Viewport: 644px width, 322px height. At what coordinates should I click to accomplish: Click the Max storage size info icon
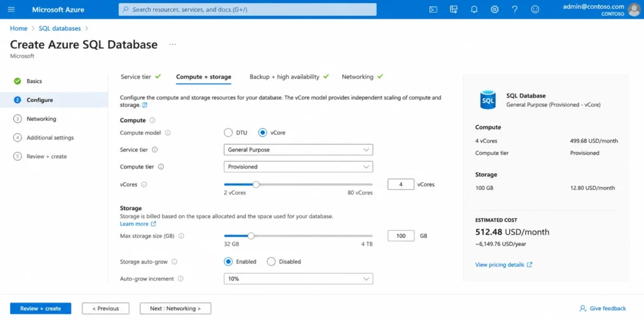181,236
